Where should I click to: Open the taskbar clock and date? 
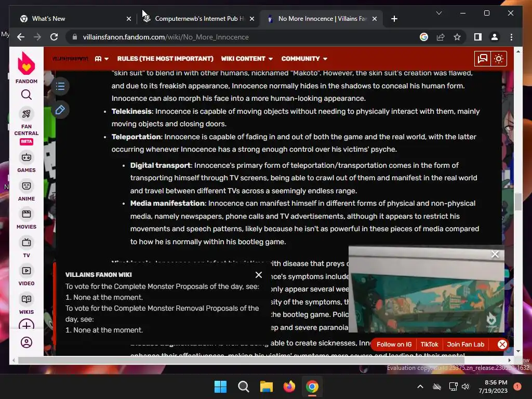pyautogui.click(x=493, y=387)
